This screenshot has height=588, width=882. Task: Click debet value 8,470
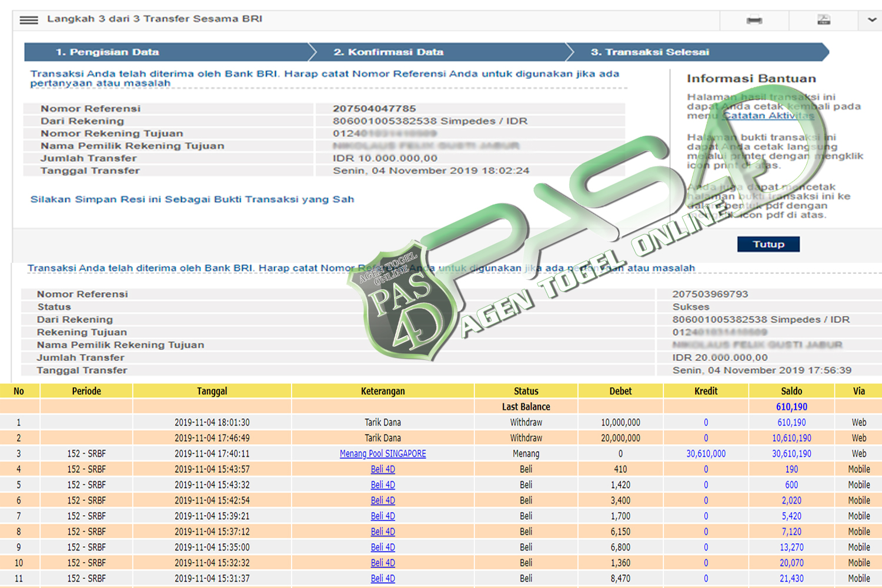click(x=620, y=579)
